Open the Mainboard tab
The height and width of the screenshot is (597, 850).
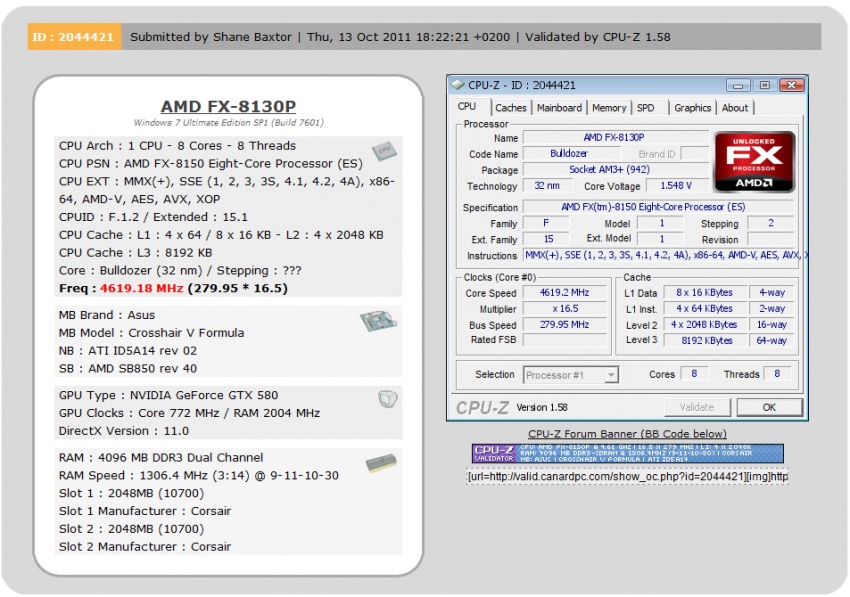coord(559,108)
